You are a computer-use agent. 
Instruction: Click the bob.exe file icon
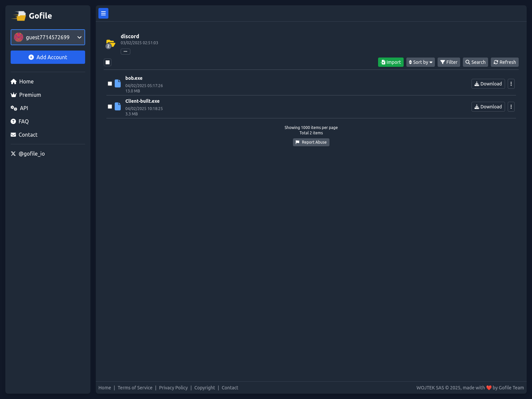pos(118,83)
